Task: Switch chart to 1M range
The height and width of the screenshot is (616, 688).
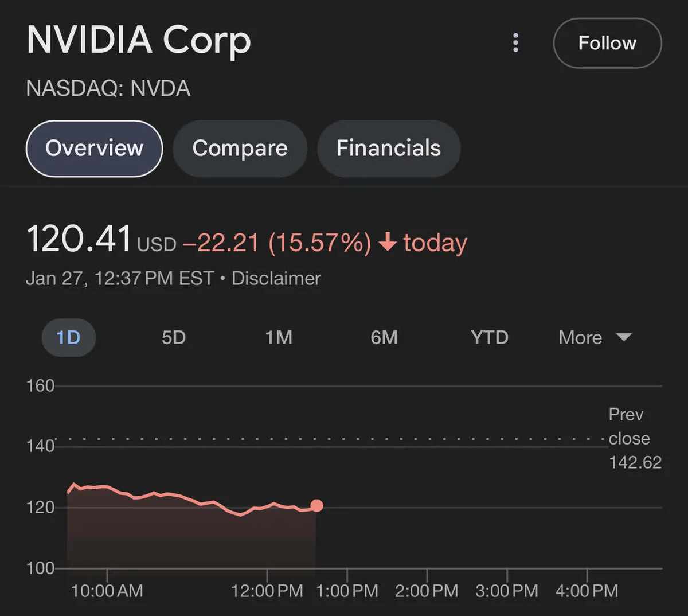Action: [x=279, y=337]
